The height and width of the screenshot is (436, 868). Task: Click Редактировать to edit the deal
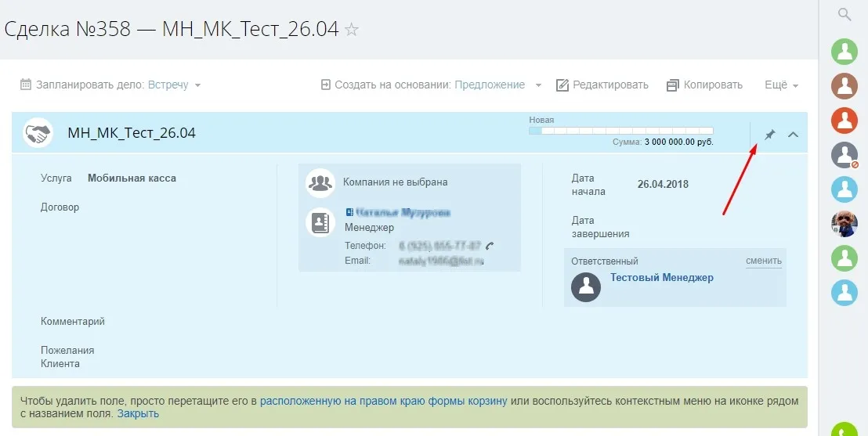point(602,85)
